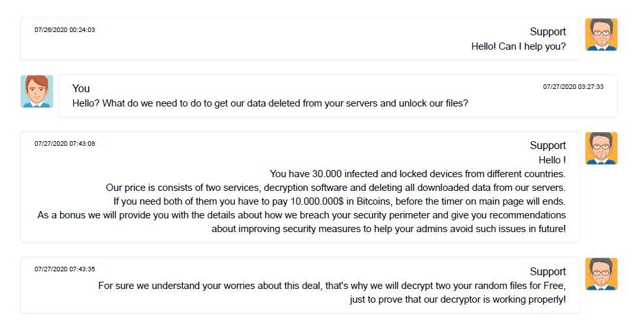Click the line about two services pricing
Viewport: 644px width, 321px height.
pyautogui.click(x=336, y=188)
